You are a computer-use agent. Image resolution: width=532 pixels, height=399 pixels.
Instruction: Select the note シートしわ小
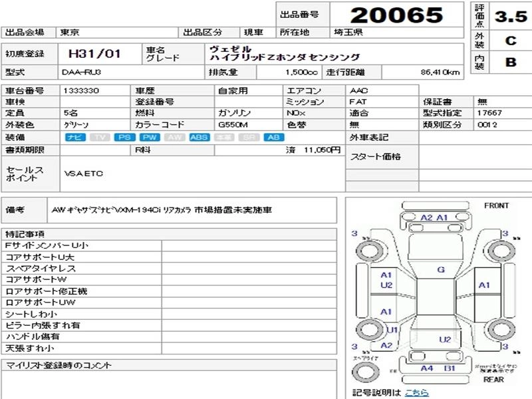(x=31, y=314)
